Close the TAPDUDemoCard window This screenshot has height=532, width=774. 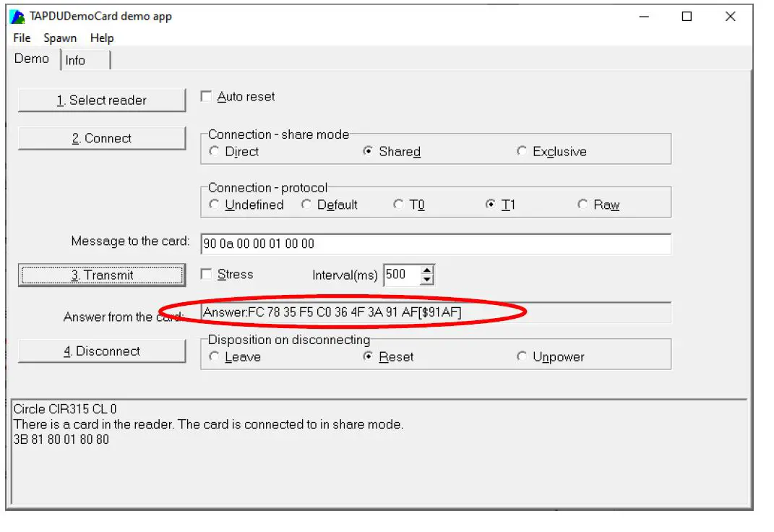point(731,17)
